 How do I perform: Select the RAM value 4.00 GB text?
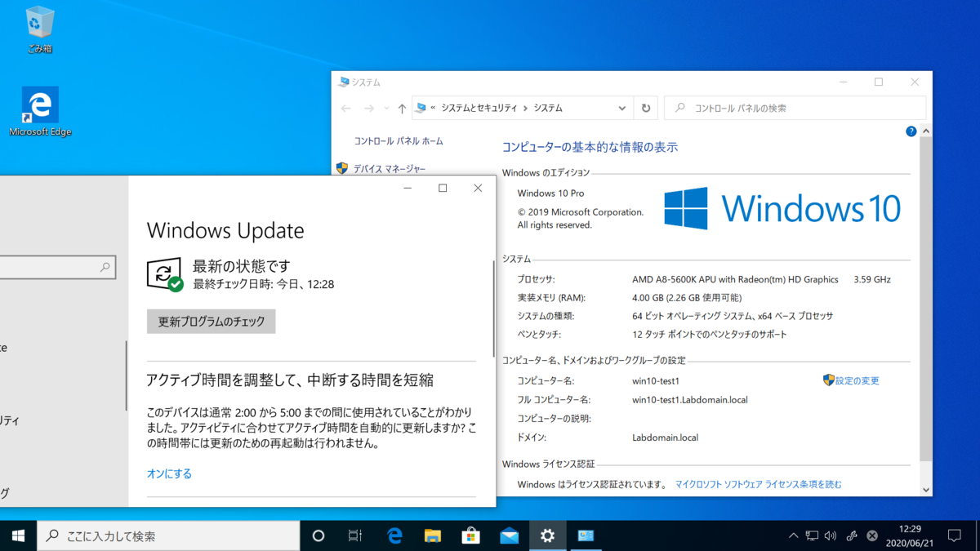tap(687, 298)
